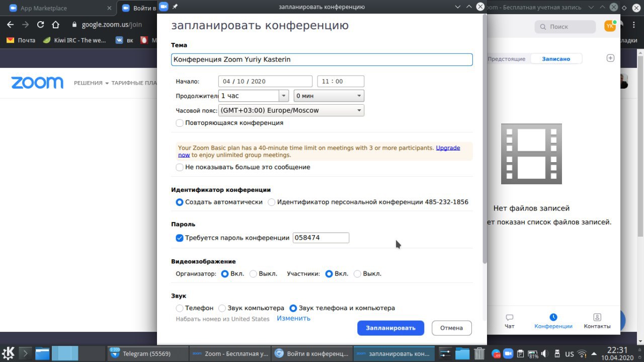The width and height of the screenshot is (644, 362).
Task: Go to browser home page
Action: coord(56,24)
